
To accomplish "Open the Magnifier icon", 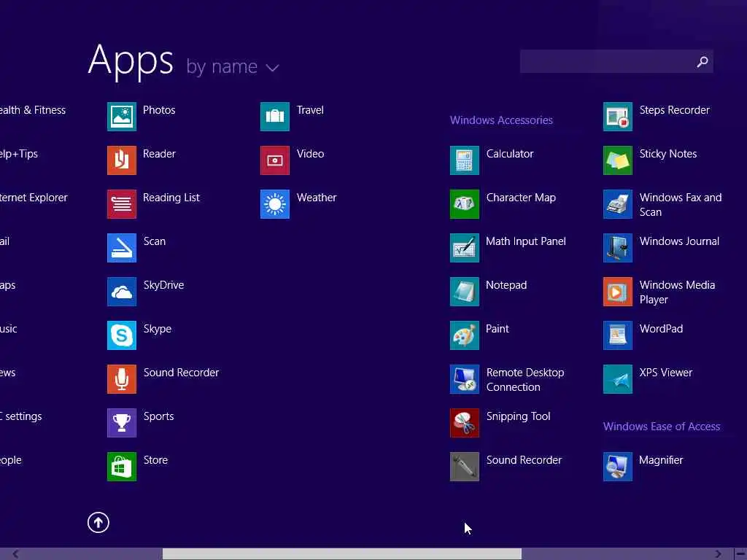I will point(618,467).
